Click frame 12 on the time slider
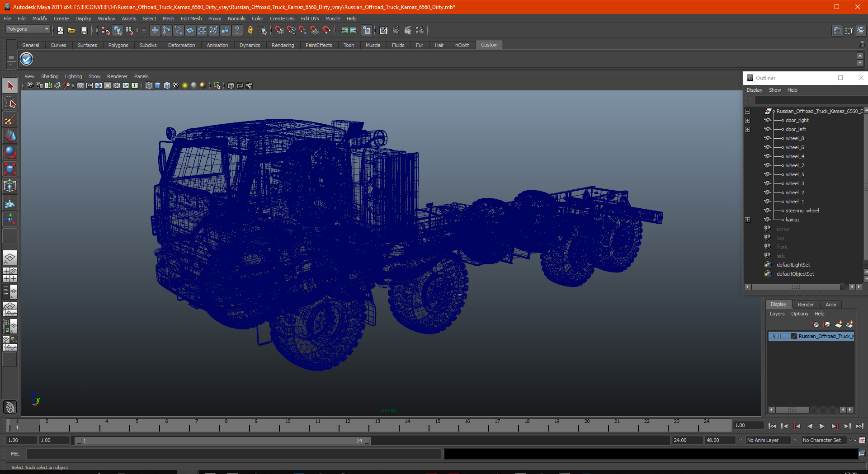 pyautogui.click(x=348, y=425)
